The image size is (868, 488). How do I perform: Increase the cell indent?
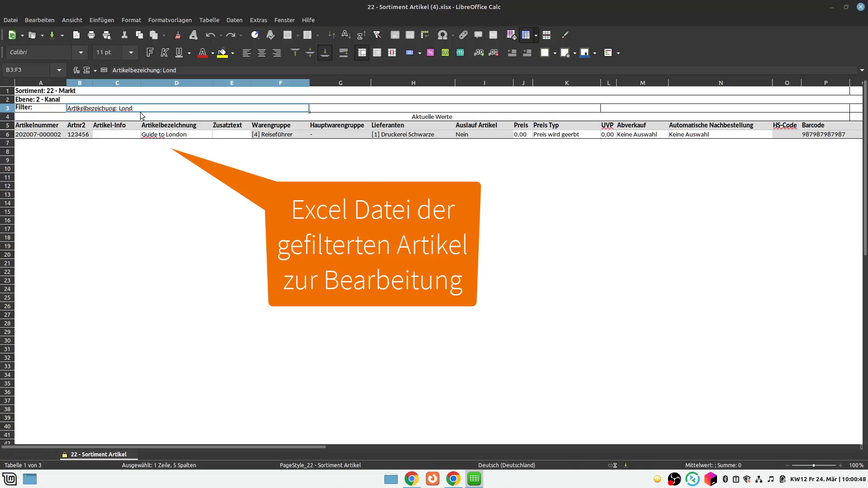coord(512,53)
